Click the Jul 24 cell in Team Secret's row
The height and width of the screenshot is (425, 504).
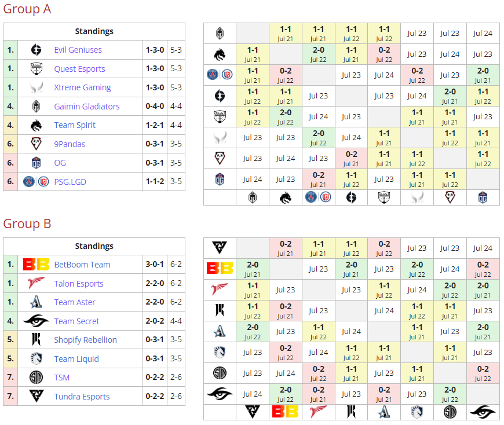tap(252, 394)
